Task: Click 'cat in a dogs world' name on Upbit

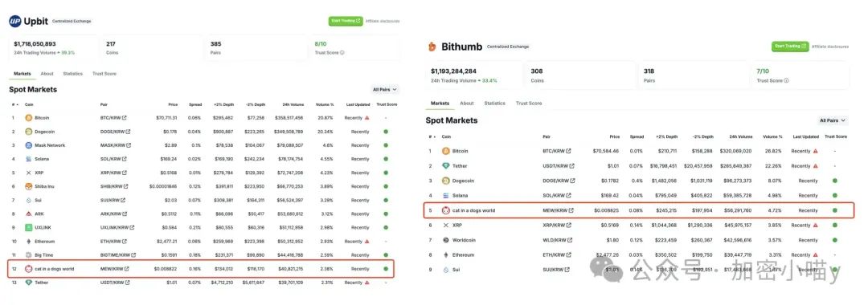Action: tap(55, 269)
